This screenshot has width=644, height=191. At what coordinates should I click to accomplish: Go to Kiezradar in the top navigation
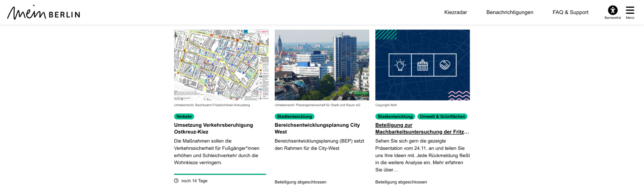pyautogui.click(x=456, y=12)
